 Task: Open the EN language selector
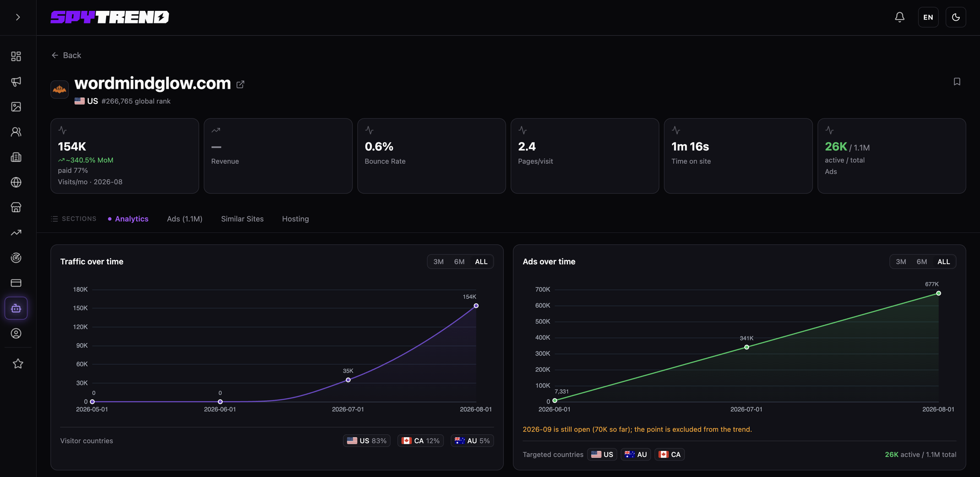tap(928, 17)
